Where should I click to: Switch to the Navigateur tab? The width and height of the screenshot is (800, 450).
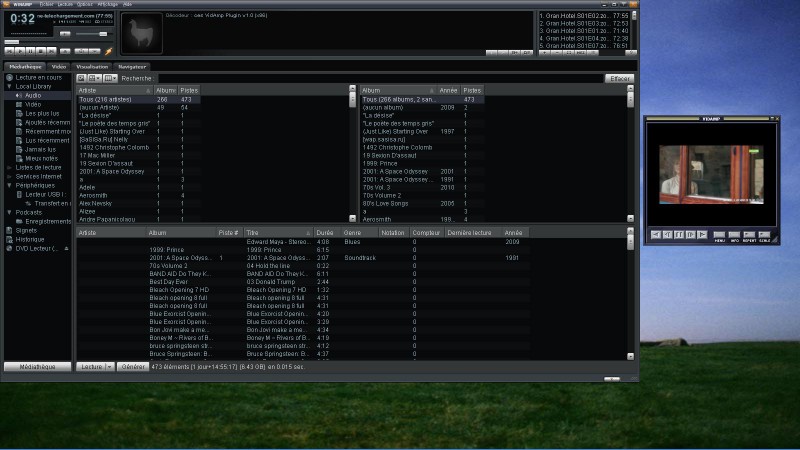(x=132, y=67)
